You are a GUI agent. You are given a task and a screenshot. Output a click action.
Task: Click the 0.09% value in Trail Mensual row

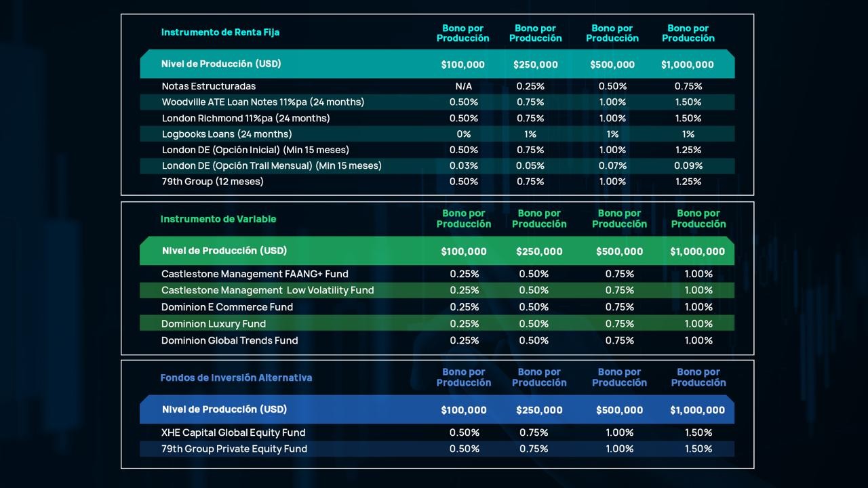click(x=688, y=165)
